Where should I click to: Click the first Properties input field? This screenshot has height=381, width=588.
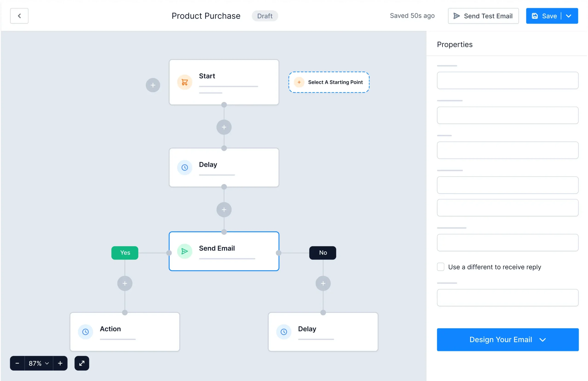[x=507, y=80]
